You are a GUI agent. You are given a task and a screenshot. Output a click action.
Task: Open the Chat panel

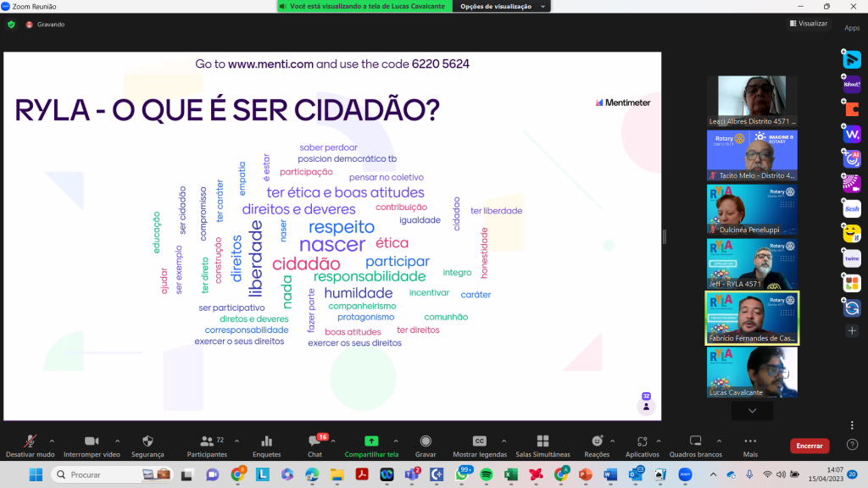(x=316, y=445)
